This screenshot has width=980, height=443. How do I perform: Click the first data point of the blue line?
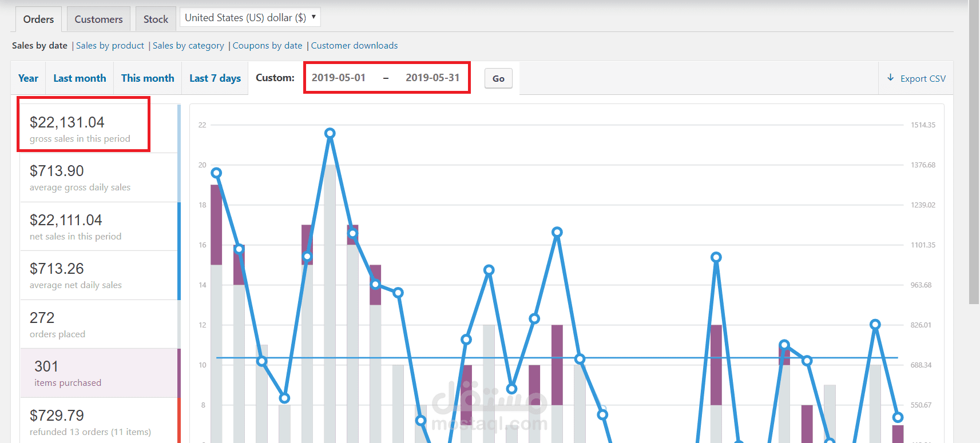click(216, 173)
